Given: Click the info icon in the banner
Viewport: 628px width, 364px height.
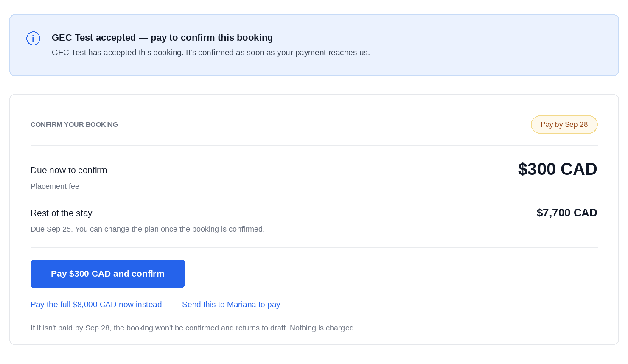Looking at the screenshot, I should pos(33,39).
